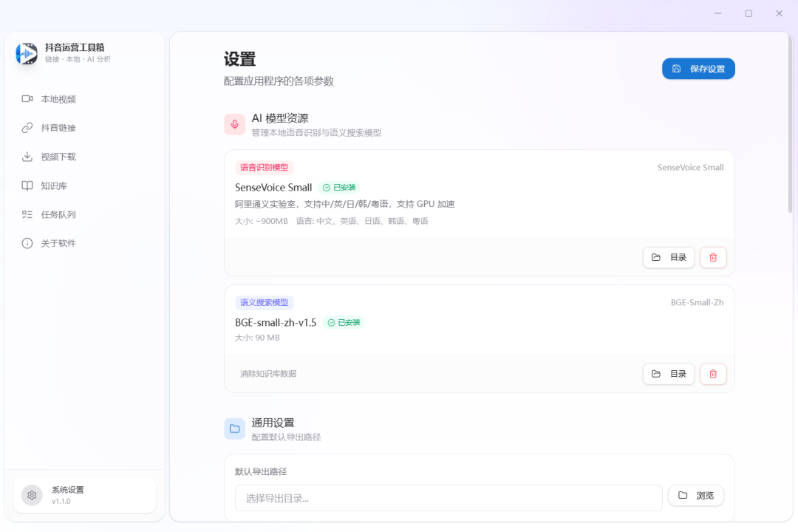Click the microphone icon beside AI 模型资源

(x=234, y=124)
